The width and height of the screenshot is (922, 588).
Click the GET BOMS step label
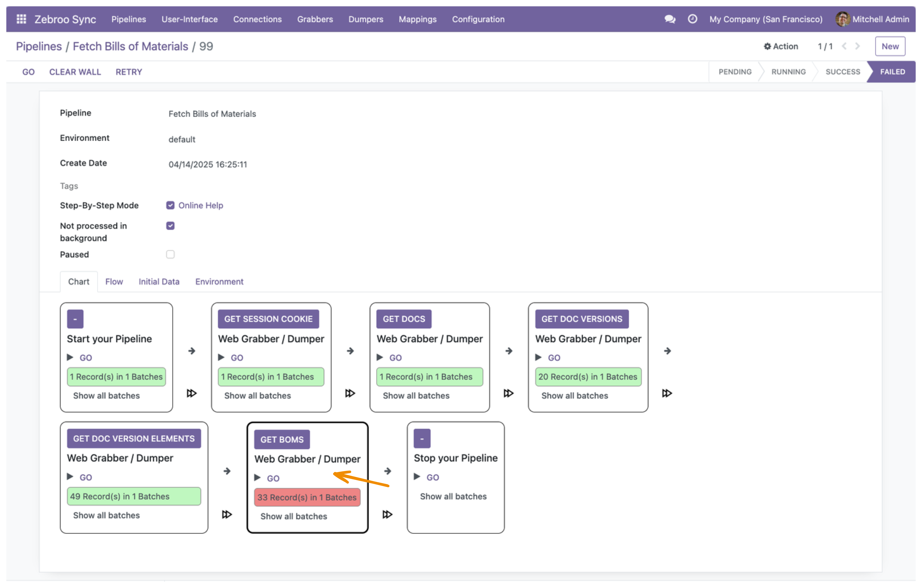[282, 439]
